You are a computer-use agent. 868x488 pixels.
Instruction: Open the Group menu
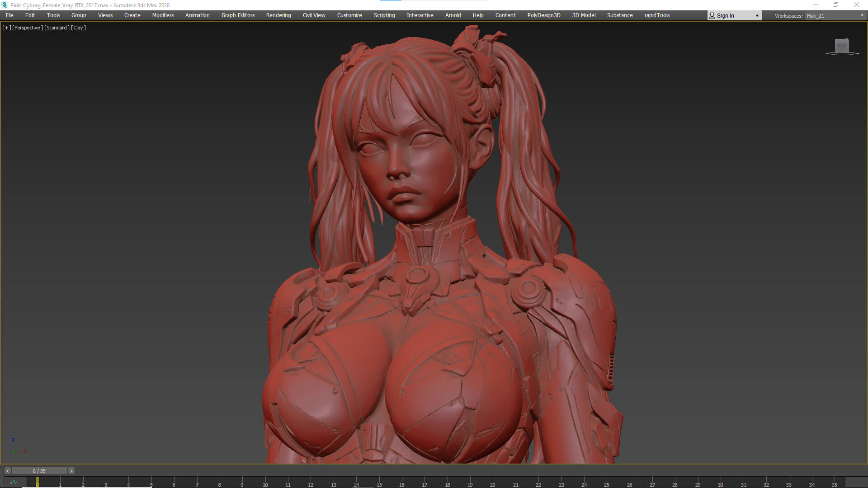pyautogui.click(x=79, y=15)
